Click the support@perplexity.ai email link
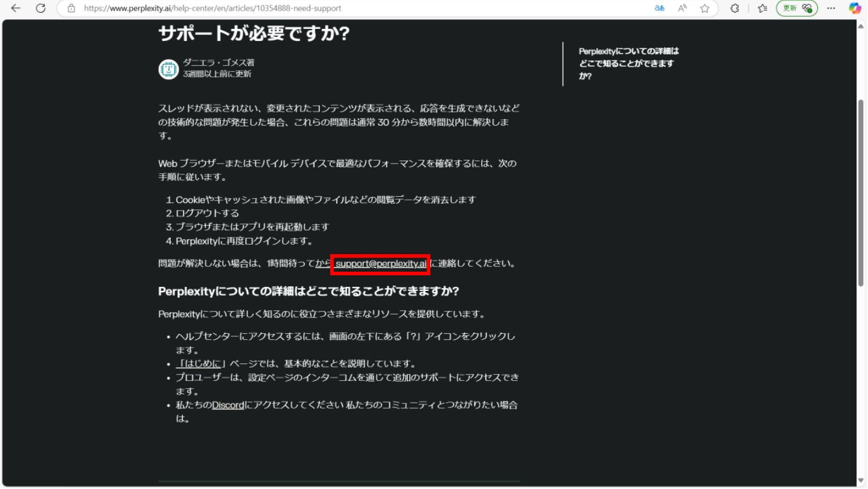 point(381,264)
